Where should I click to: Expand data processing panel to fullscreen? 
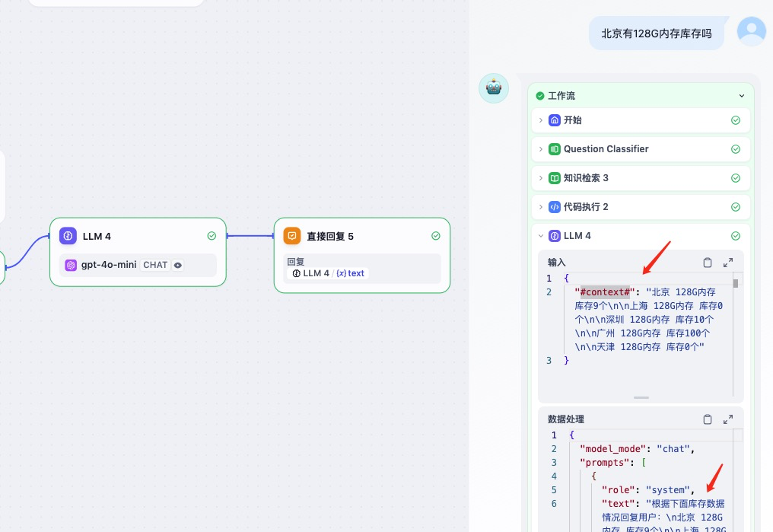(x=728, y=419)
